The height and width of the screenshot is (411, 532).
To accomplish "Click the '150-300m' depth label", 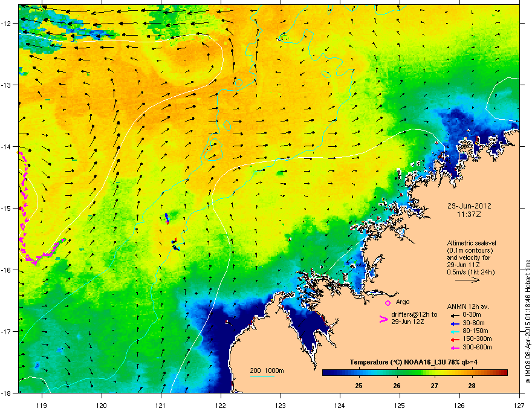I will [477, 339].
